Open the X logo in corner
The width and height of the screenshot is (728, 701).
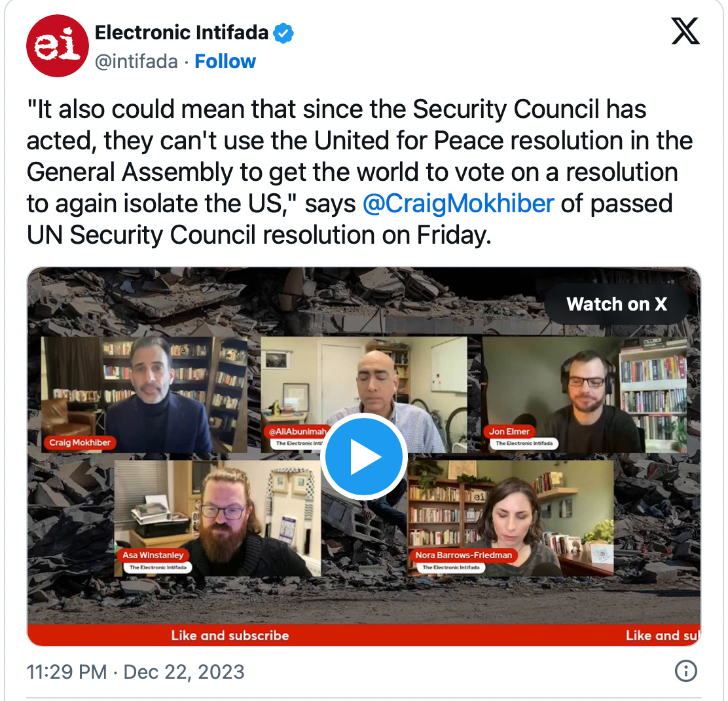coord(685,31)
